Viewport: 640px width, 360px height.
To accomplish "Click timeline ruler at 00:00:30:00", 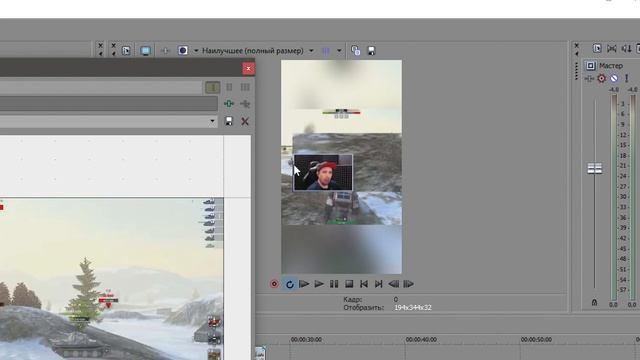I will [x=306, y=339].
